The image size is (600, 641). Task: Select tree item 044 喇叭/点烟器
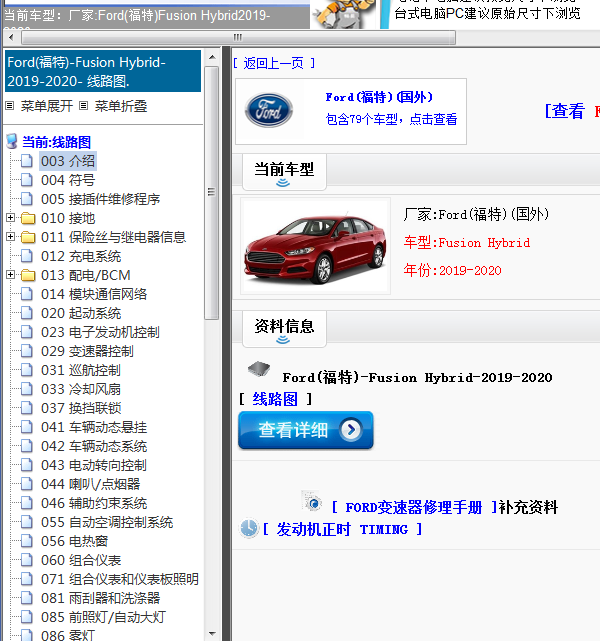[90, 484]
